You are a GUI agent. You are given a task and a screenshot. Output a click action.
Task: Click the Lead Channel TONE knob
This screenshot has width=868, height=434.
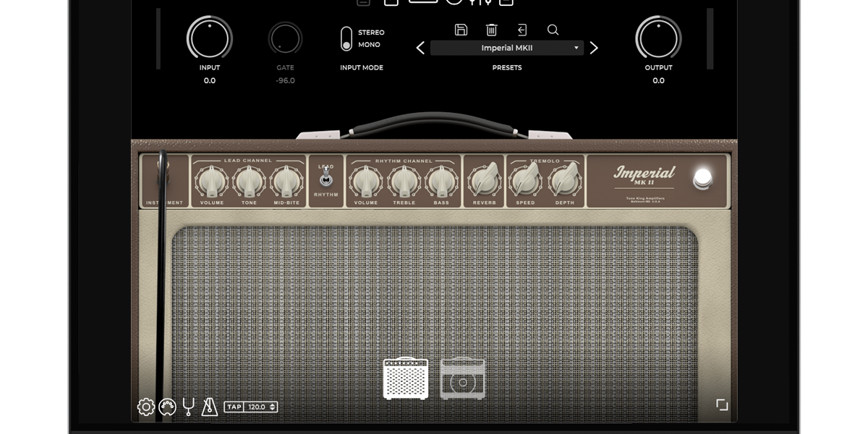tap(250, 181)
